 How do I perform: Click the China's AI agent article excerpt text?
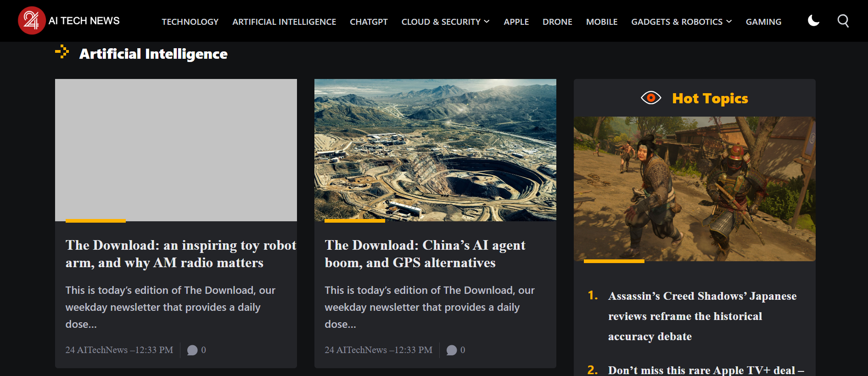pos(430,307)
